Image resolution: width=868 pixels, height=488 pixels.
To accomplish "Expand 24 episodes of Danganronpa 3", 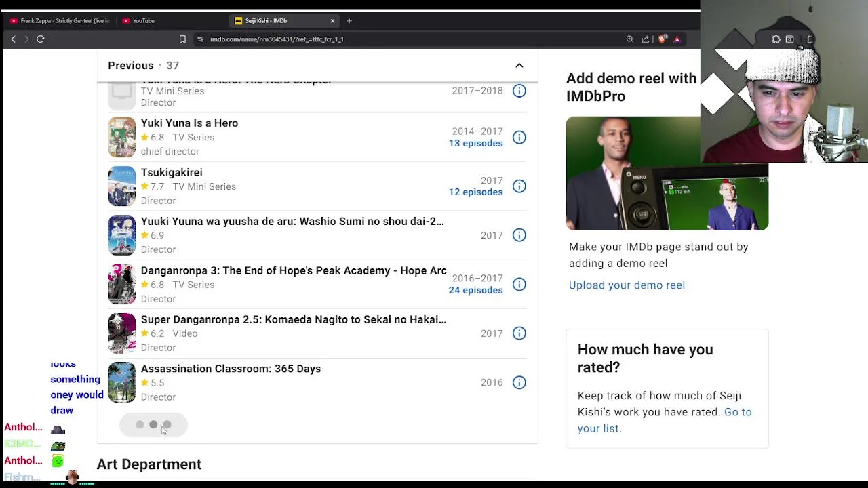I will coord(475,291).
